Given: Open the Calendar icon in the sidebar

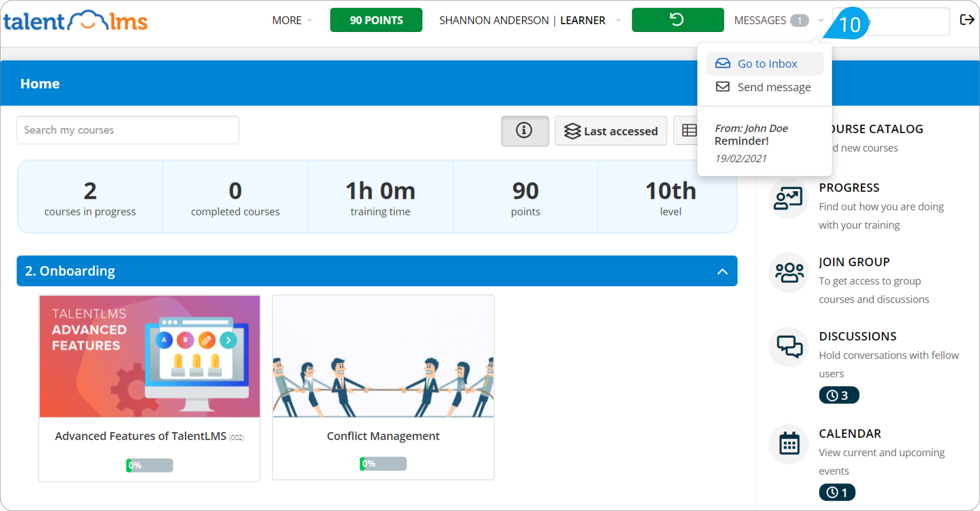Looking at the screenshot, I should tap(788, 444).
